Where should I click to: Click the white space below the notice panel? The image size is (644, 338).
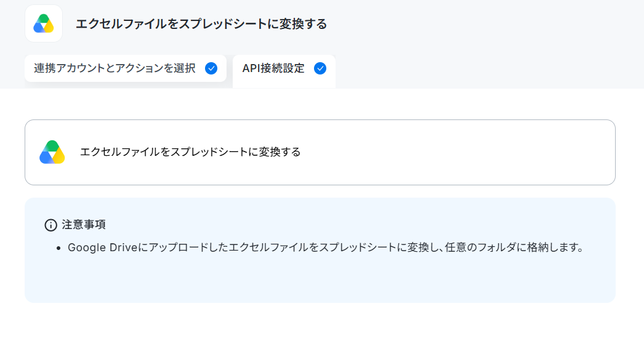[320, 321]
